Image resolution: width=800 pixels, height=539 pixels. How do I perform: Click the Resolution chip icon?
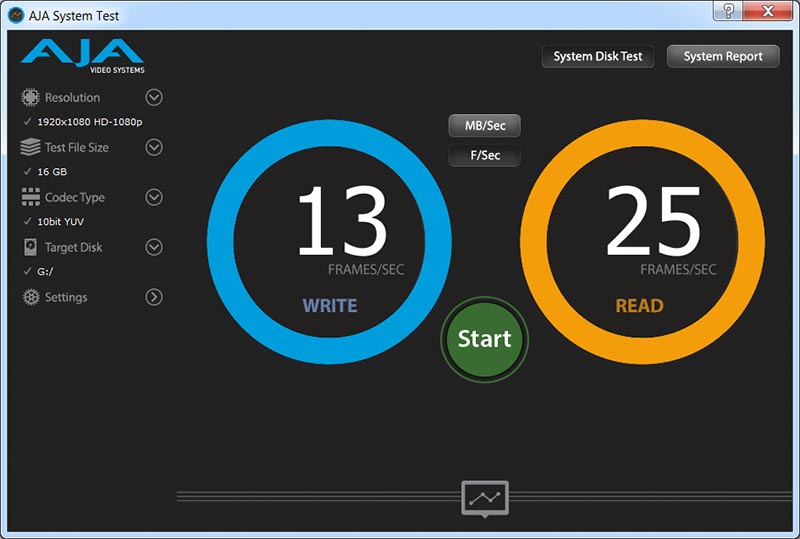click(x=30, y=97)
